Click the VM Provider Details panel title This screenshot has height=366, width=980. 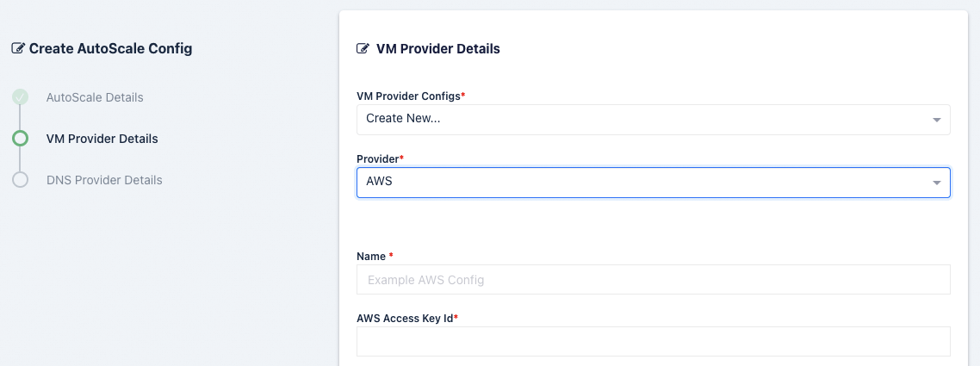click(437, 49)
